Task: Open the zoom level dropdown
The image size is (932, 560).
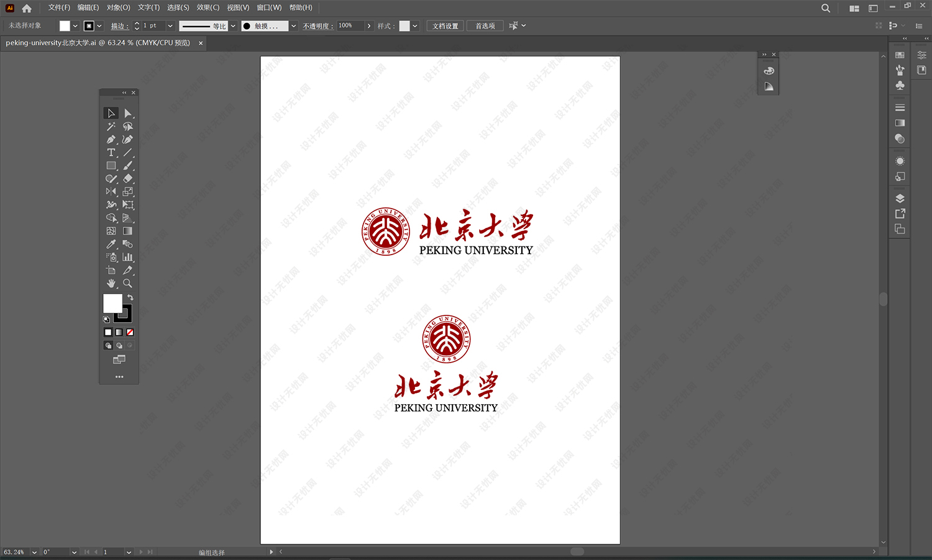Action: pyautogui.click(x=34, y=552)
